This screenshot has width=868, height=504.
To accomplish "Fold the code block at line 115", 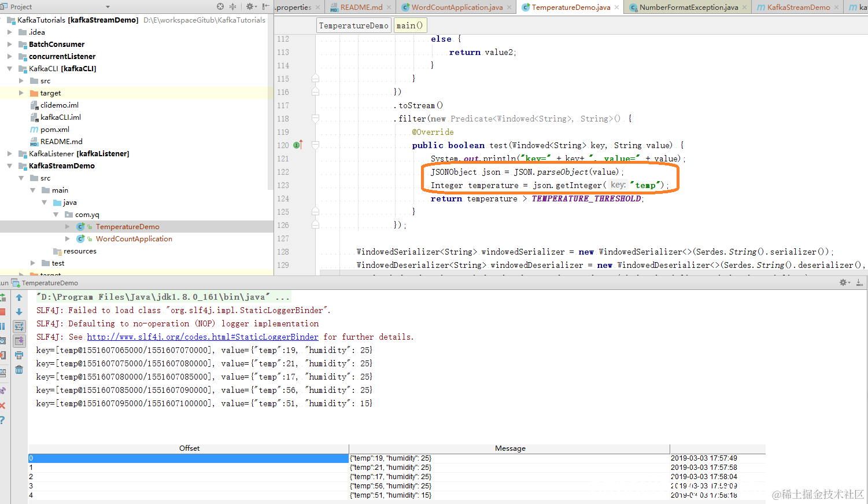I will pos(315,79).
